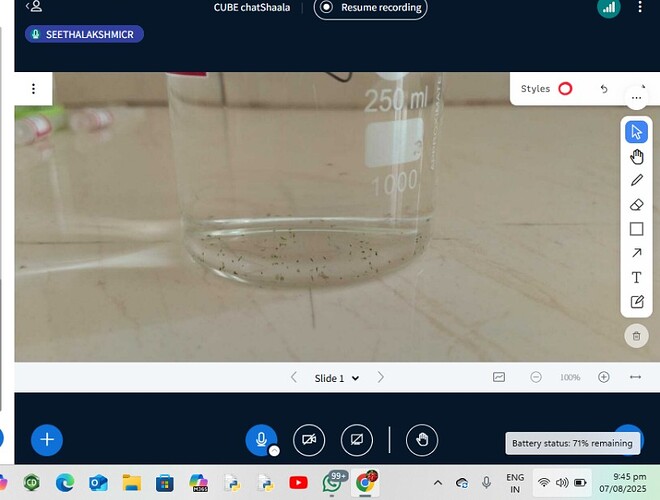Open the Slide 1 dropdown

336,378
